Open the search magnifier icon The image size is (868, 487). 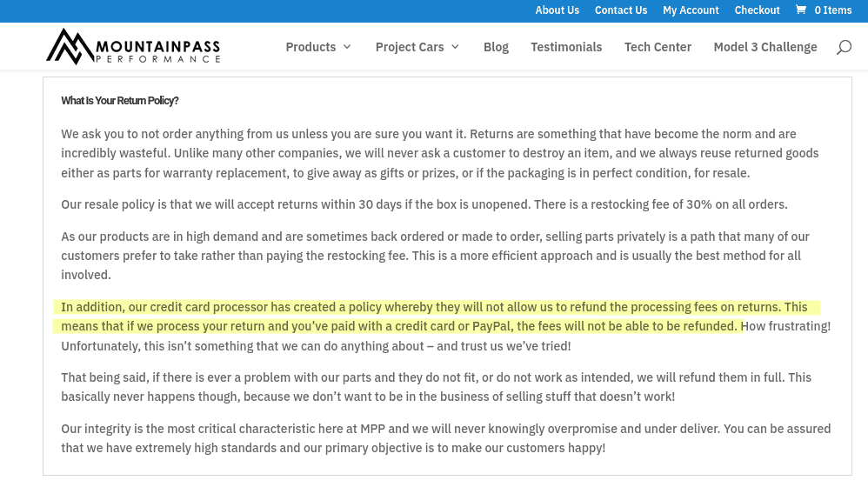(844, 47)
